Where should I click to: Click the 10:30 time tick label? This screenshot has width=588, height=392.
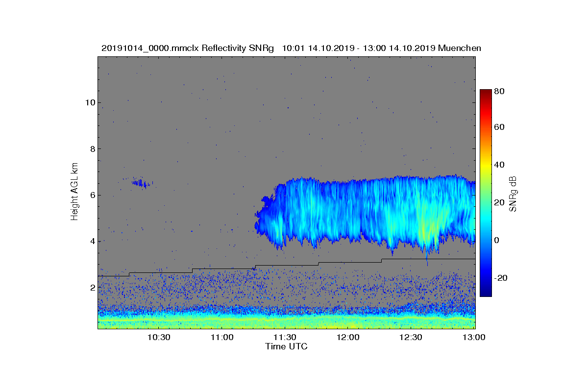[x=159, y=337]
